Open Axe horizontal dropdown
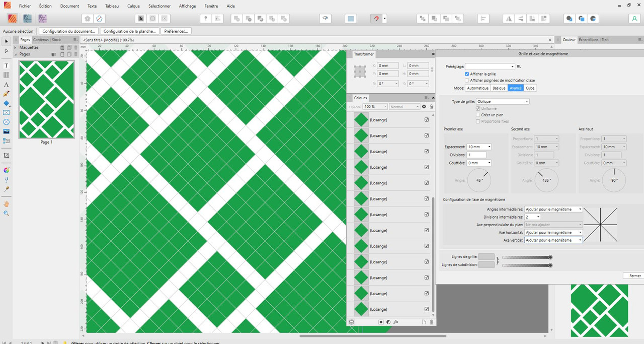This screenshot has width=644, height=344. (553, 232)
